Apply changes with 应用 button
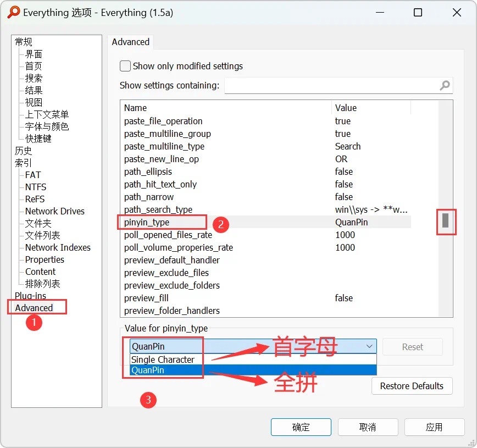Viewport: 477px width, 448px height. point(434,427)
